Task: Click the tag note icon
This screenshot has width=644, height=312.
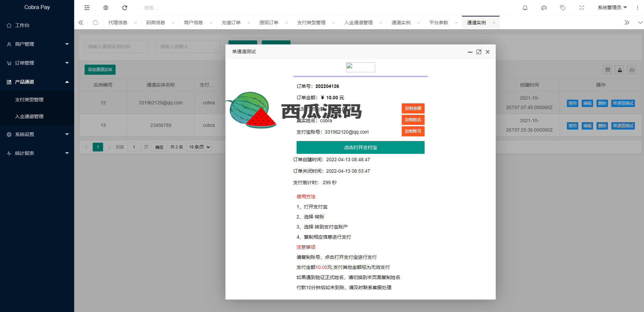Action: click(x=563, y=8)
